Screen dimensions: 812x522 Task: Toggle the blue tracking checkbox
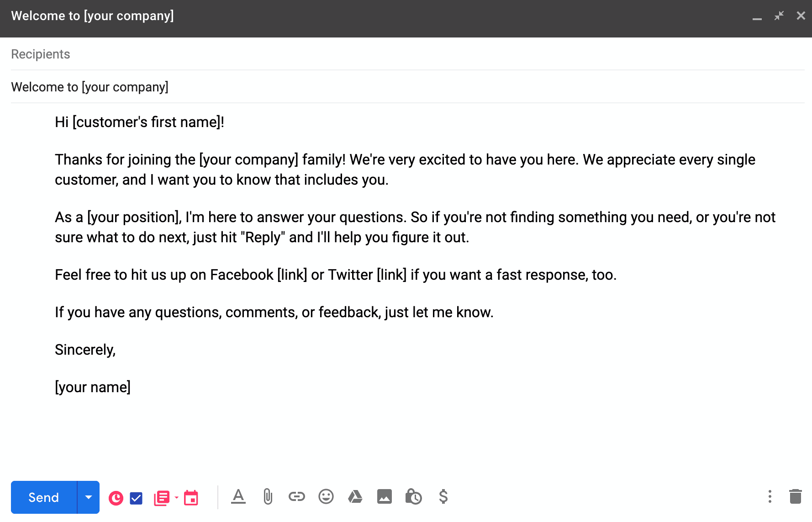(136, 498)
